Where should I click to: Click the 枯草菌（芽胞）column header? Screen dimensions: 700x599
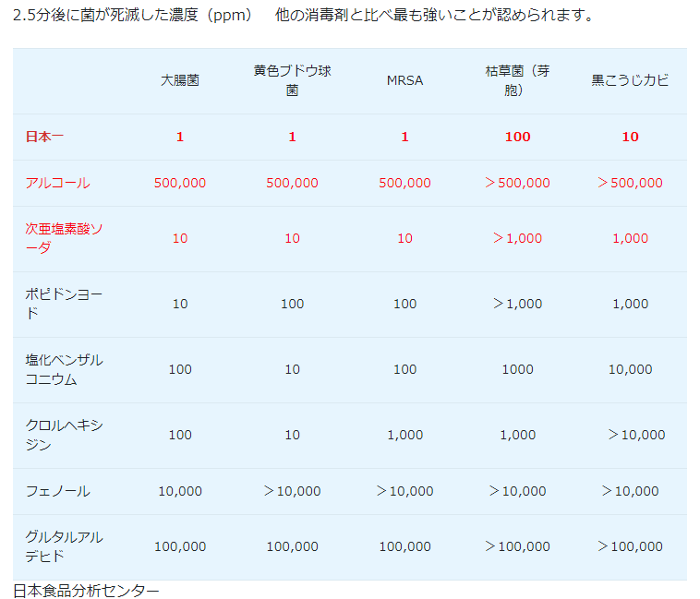pyautogui.click(x=517, y=80)
